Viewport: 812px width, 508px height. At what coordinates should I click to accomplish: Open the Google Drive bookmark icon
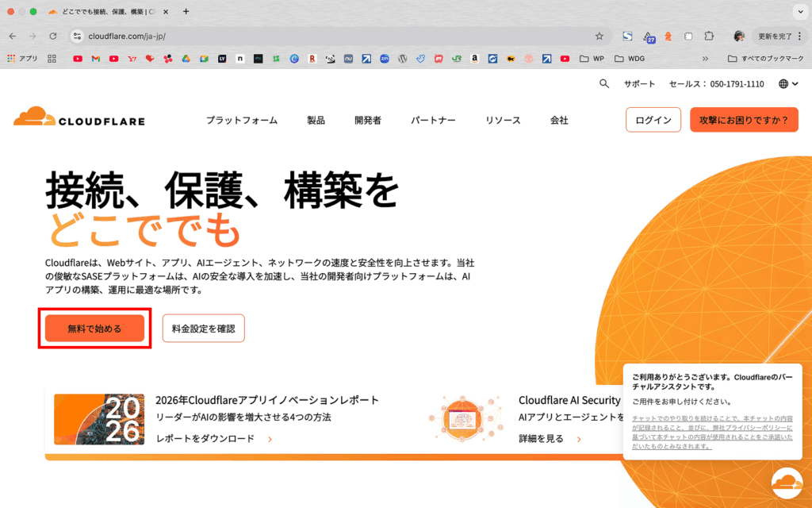(x=186, y=58)
